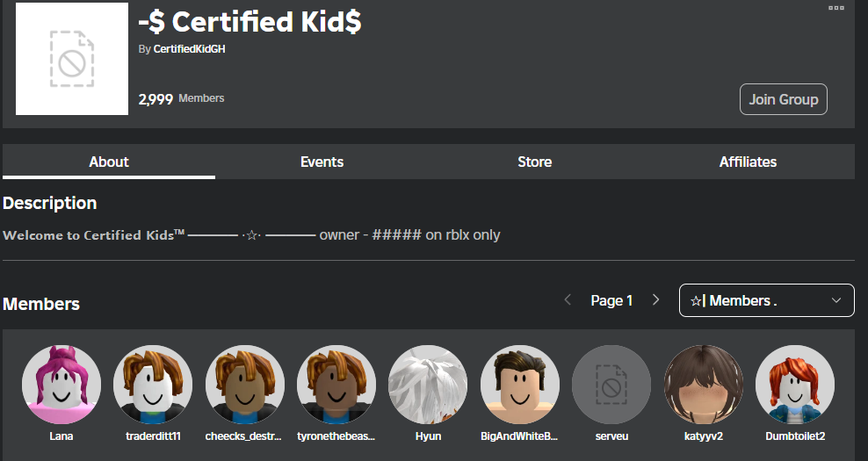The width and height of the screenshot is (868, 461).
Task: Select the About tab
Action: coord(109,162)
